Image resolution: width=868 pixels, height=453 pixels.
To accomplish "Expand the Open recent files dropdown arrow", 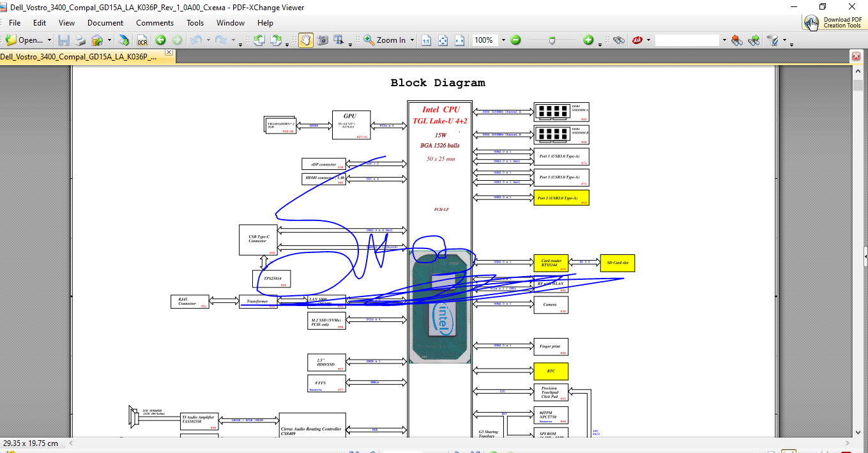I will tap(49, 40).
